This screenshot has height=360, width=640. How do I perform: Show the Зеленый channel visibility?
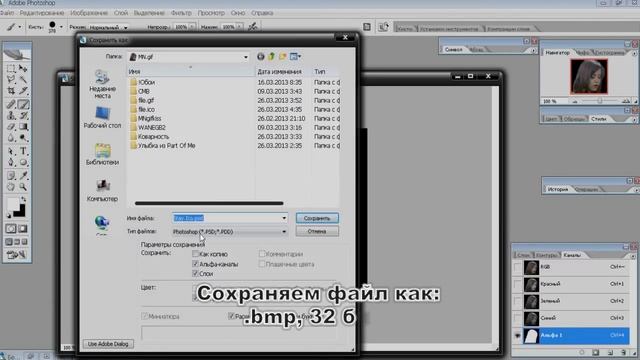518,302
